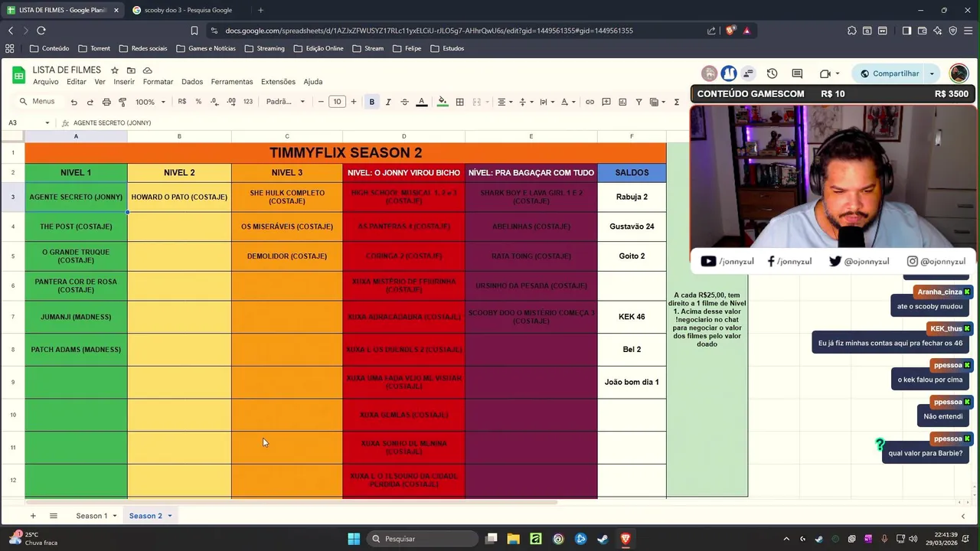Click the font size 10 field

(x=337, y=102)
